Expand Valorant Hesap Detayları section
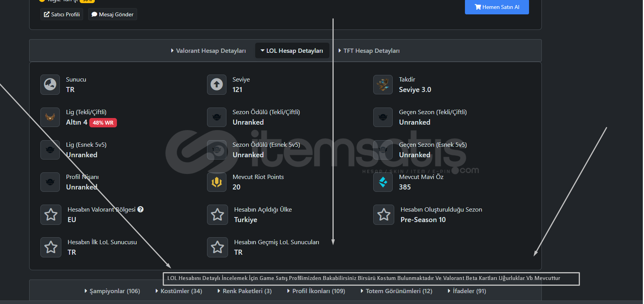644x304 pixels. tap(208, 50)
